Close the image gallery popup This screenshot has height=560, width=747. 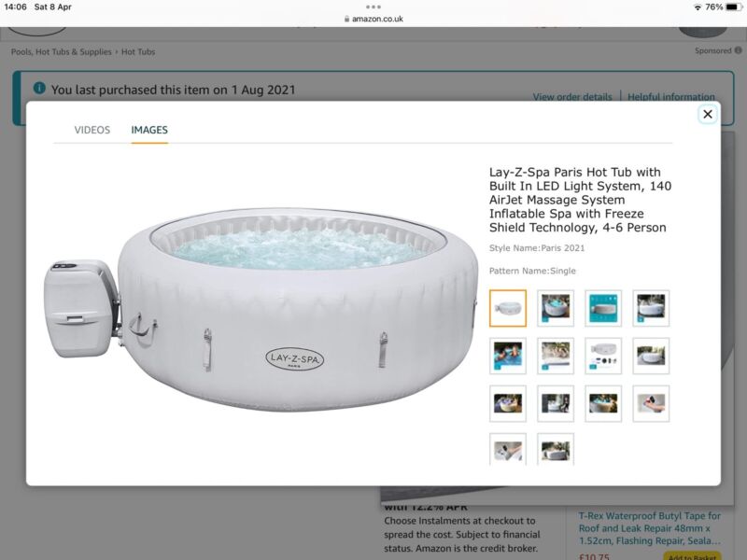tap(708, 114)
